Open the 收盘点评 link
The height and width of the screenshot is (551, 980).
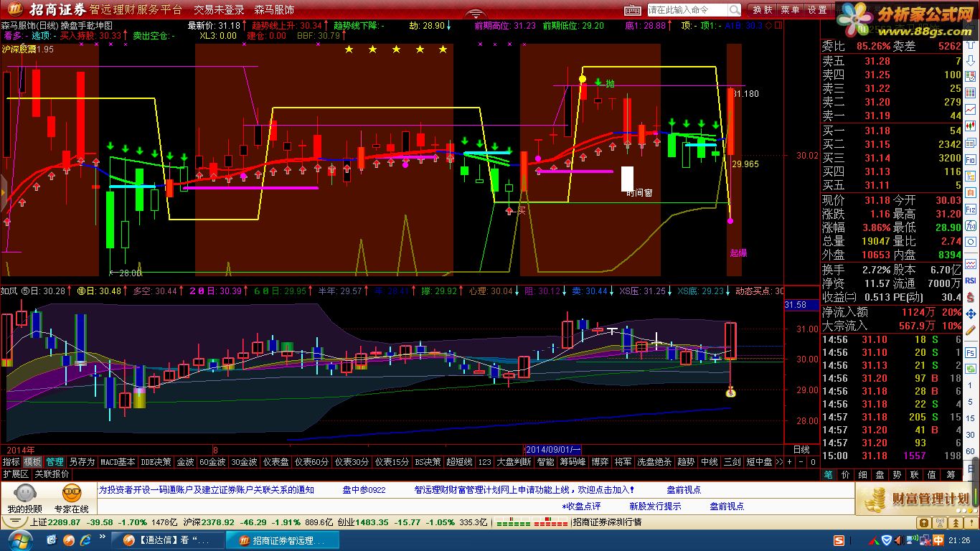[x=581, y=506]
